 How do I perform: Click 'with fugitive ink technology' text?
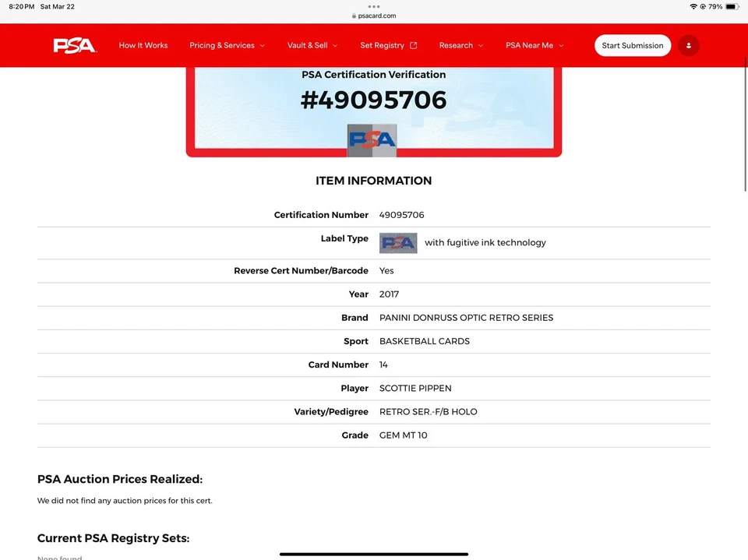(x=485, y=243)
